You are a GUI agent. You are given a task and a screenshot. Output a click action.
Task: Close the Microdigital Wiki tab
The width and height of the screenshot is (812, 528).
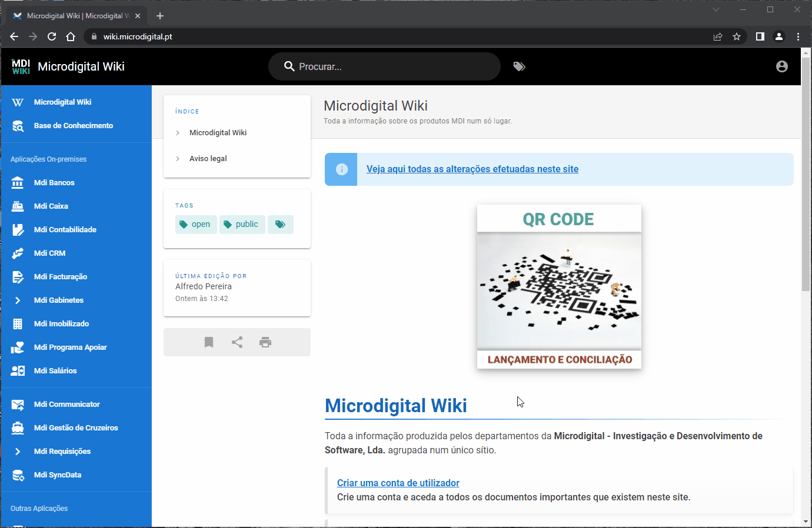click(138, 16)
